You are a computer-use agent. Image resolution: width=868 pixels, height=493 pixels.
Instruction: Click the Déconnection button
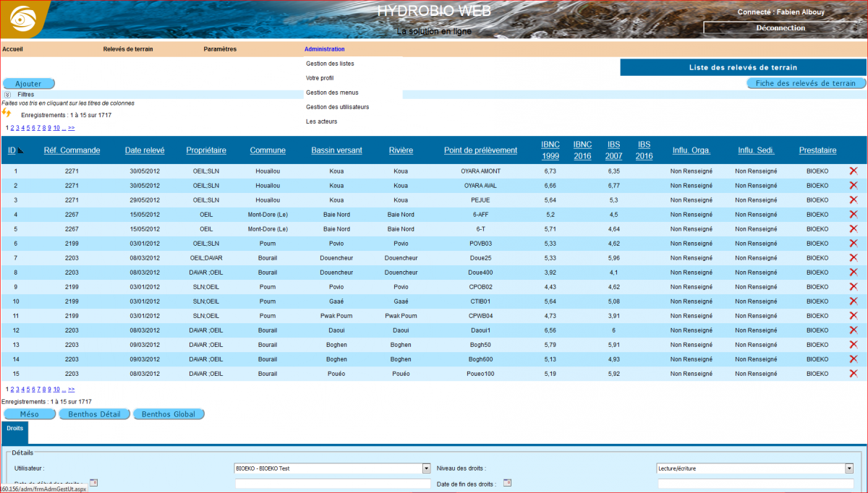780,27
